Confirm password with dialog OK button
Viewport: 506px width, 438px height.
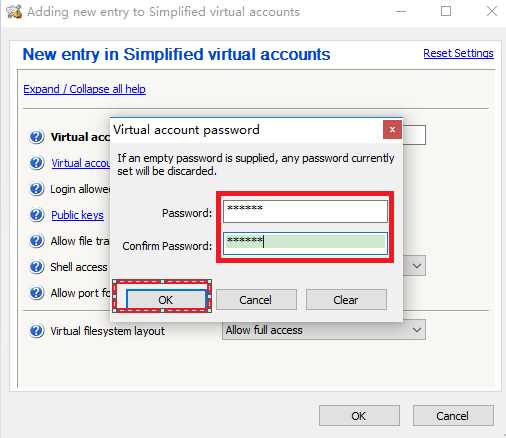pos(166,300)
